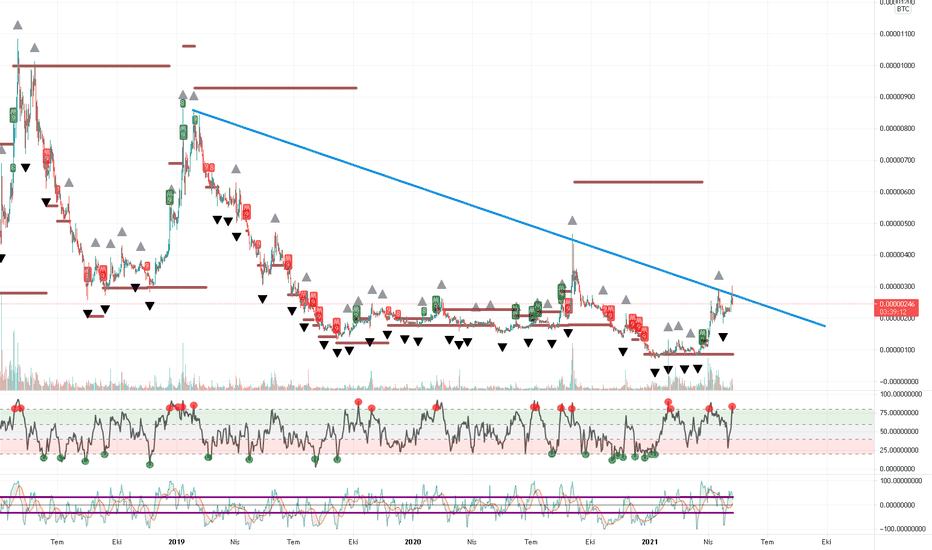Viewport: 932px width, 550px height.
Task: Click the last Eki label on time axis
Action: (x=826, y=542)
